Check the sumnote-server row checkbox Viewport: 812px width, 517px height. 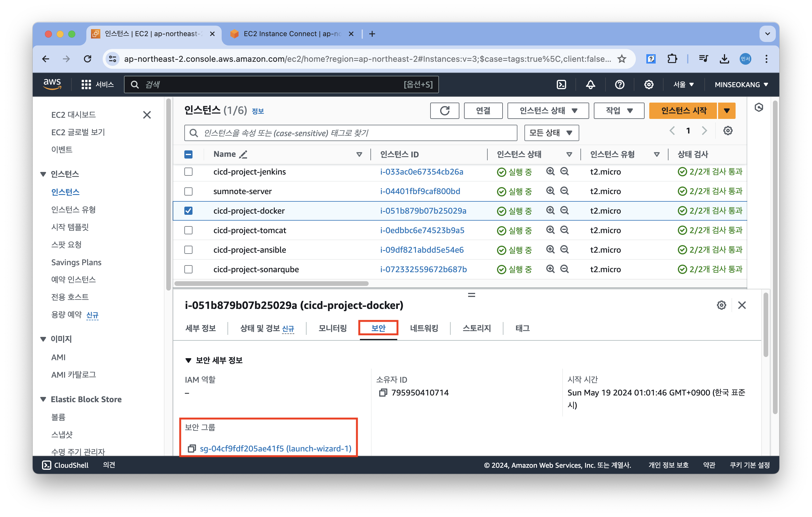(188, 191)
